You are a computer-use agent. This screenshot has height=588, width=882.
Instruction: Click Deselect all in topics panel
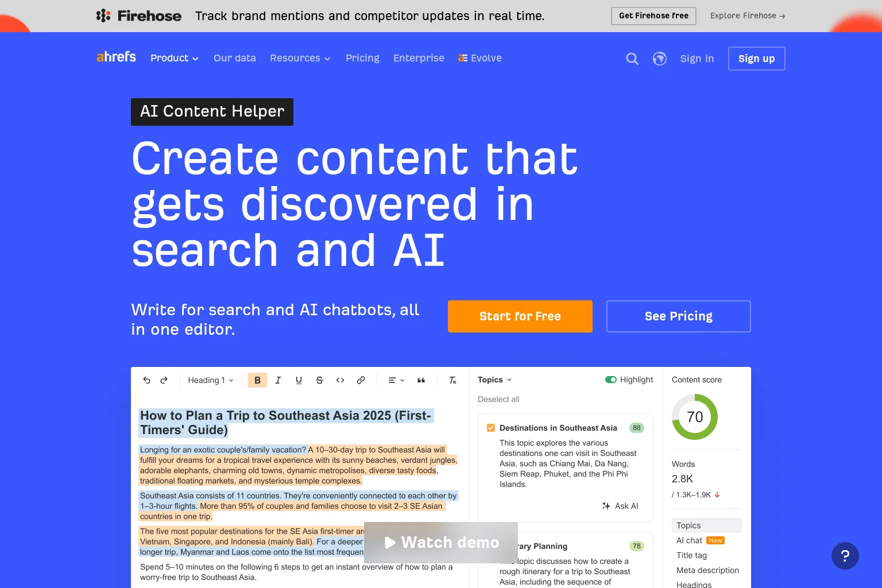498,399
